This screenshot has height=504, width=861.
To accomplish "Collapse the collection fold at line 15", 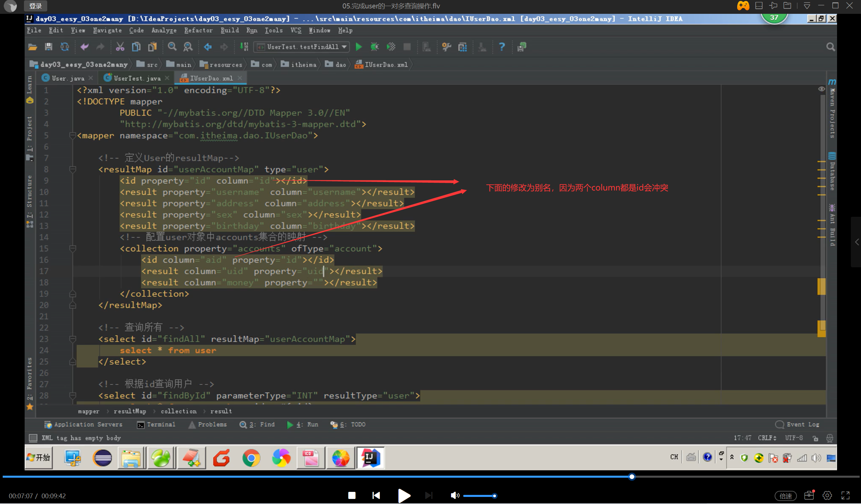I will [x=73, y=248].
